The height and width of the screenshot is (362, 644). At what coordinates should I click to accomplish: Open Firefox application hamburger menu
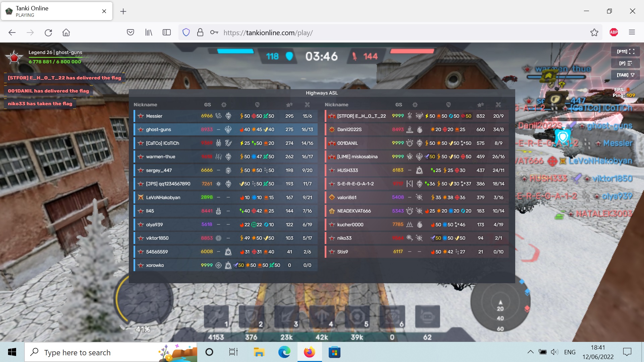[x=632, y=33]
